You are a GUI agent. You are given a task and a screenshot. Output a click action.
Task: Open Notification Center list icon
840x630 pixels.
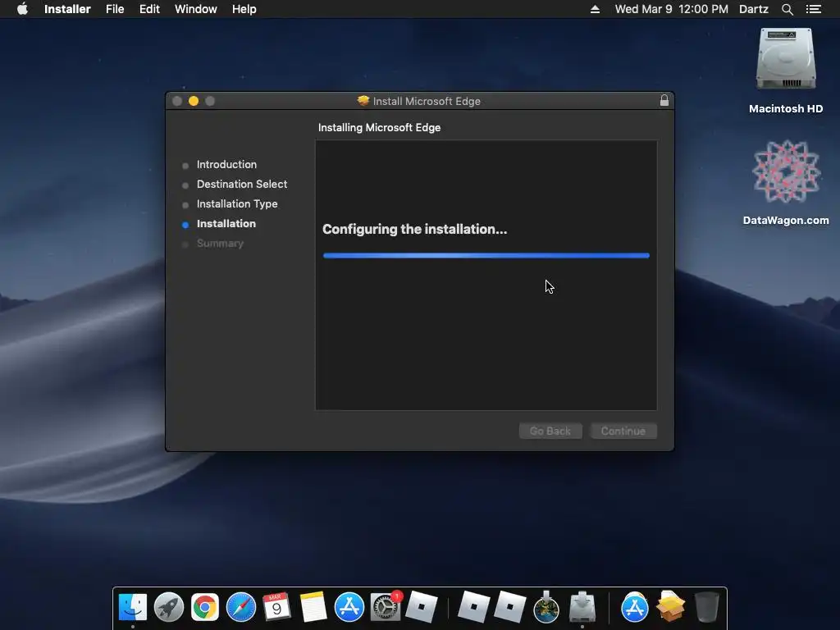pyautogui.click(x=814, y=9)
